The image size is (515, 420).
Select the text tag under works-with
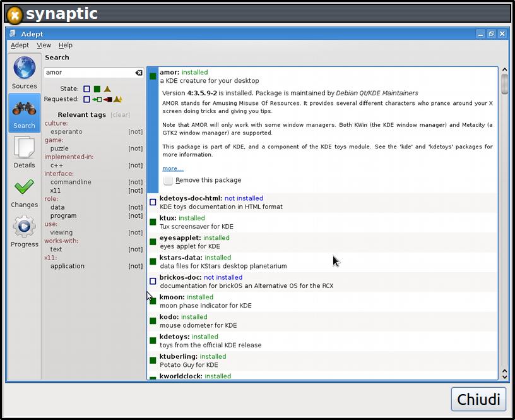(56, 249)
